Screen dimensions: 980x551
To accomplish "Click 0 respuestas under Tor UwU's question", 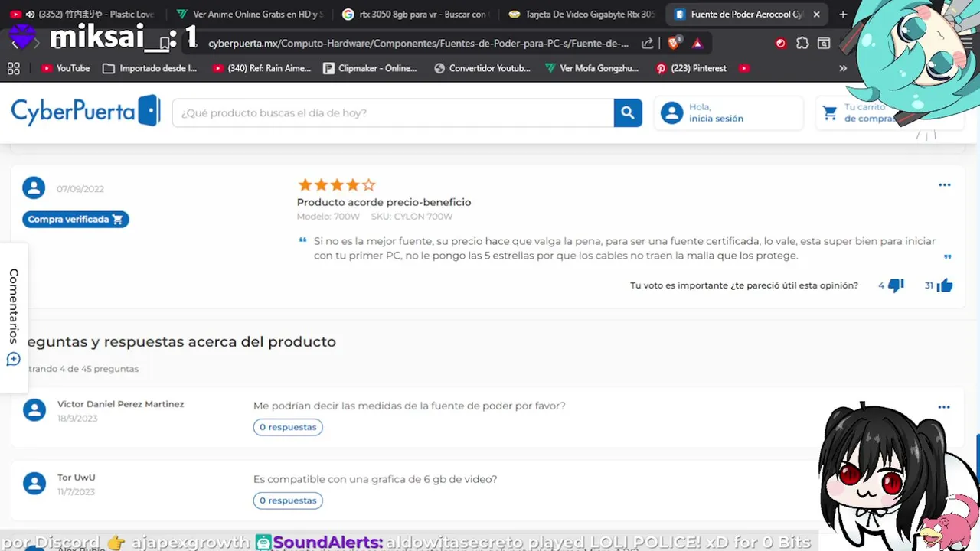I will click(288, 500).
